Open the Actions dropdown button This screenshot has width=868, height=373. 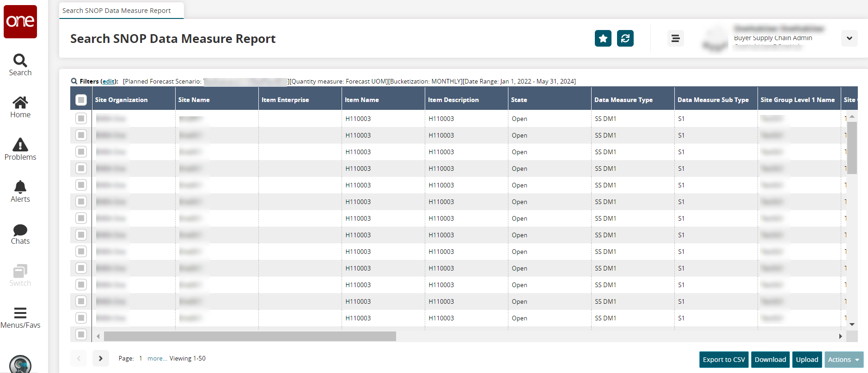click(844, 360)
